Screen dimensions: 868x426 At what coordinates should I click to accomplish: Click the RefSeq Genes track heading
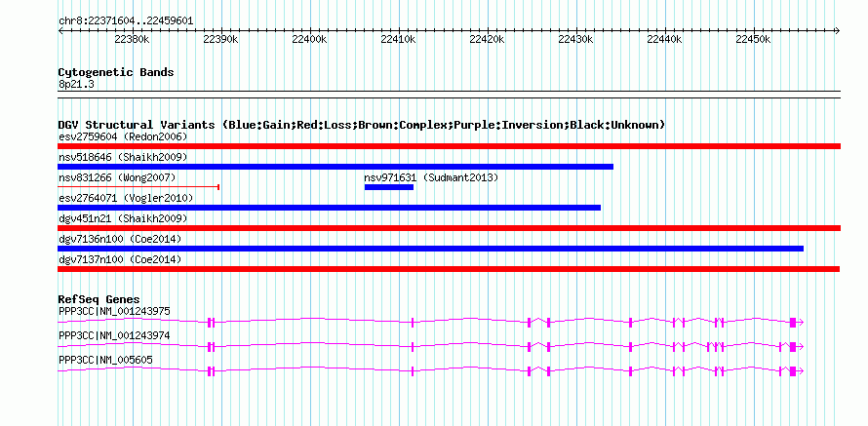coord(99,299)
